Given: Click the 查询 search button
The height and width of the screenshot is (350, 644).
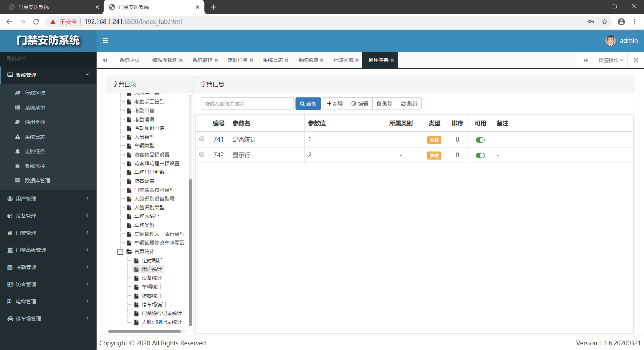Looking at the screenshot, I should 308,104.
